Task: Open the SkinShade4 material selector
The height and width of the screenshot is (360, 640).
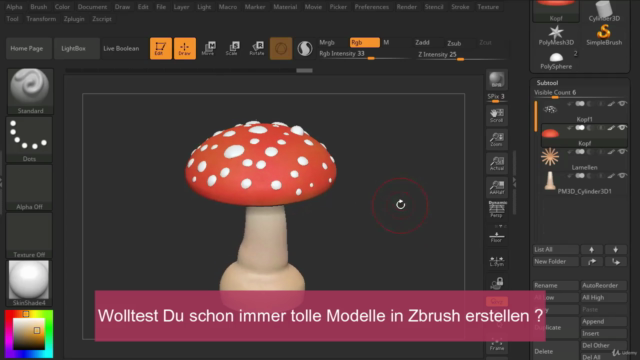Action: [x=29, y=283]
